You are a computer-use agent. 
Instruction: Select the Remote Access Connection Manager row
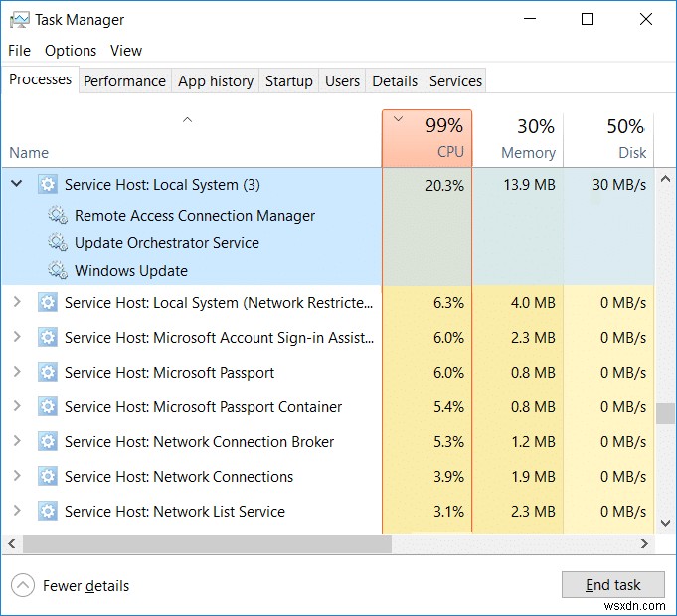click(x=328, y=215)
